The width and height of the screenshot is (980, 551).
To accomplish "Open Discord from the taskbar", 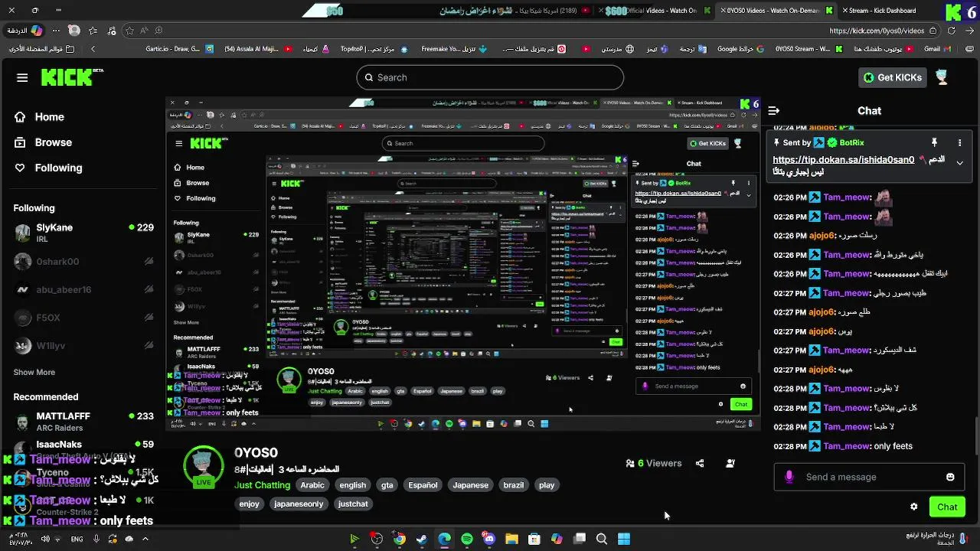I will point(489,539).
